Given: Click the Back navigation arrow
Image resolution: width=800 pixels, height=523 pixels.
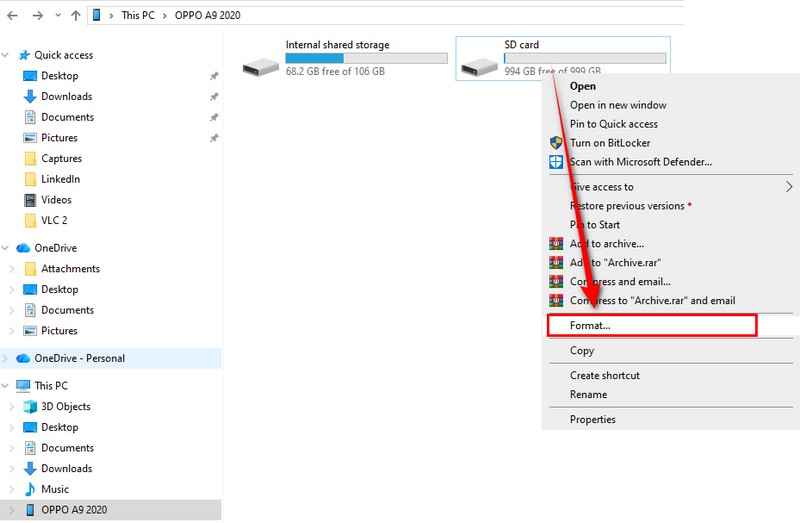Looking at the screenshot, I should 12,16.
